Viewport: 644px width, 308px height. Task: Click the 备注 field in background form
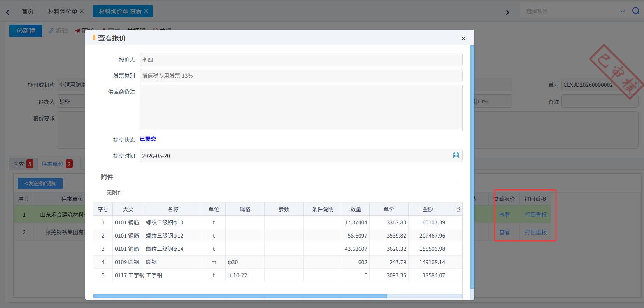(600, 101)
